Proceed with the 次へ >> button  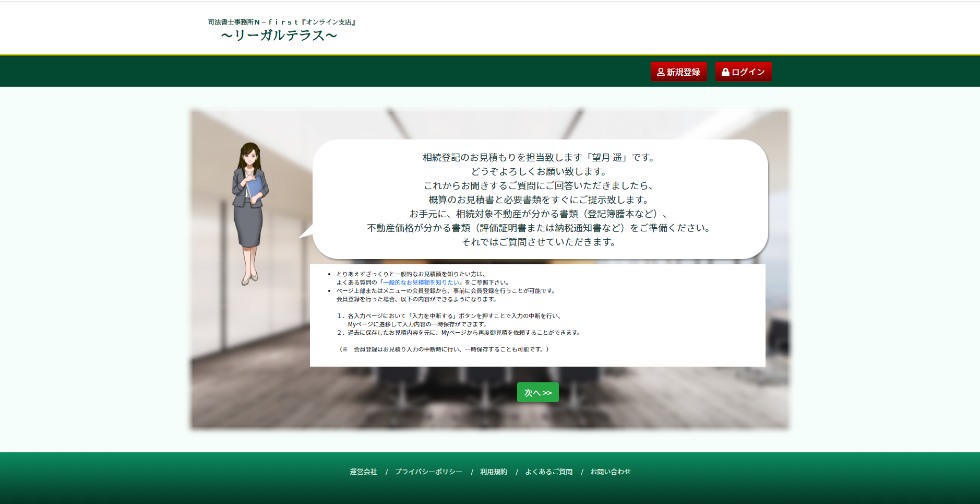click(538, 392)
